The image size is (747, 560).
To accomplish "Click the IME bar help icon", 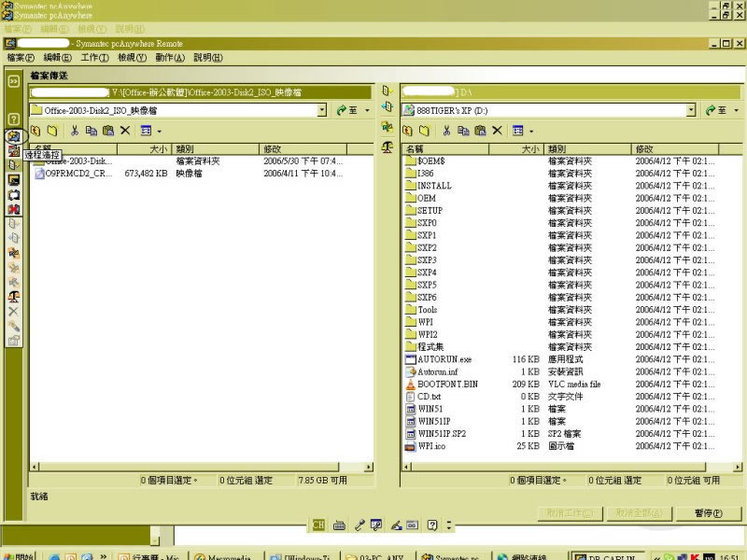I will pos(432,525).
